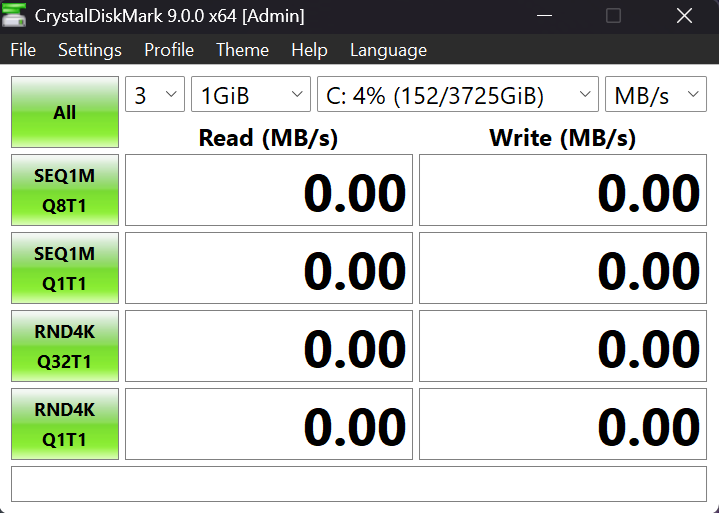Start all benchmarks with All button

(65, 112)
